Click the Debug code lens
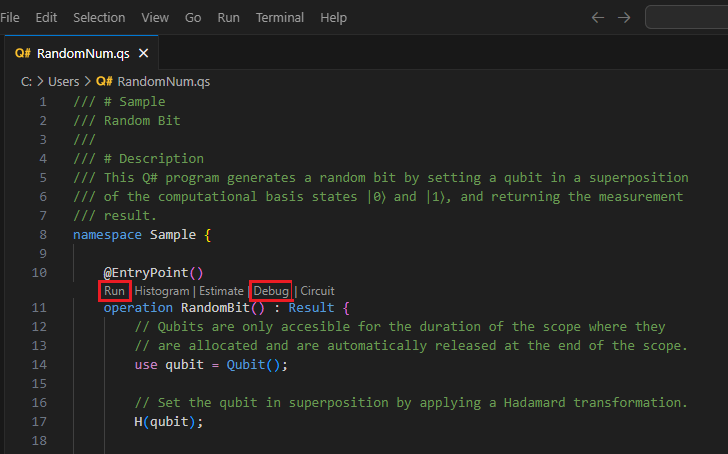Viewport: 728px width, 454px height. tap(271, 291)
